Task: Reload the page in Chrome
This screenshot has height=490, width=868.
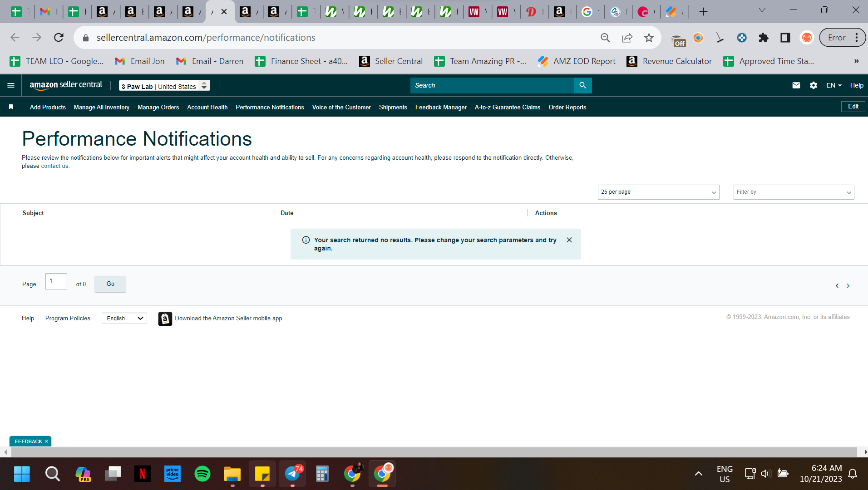Action: 59,38
